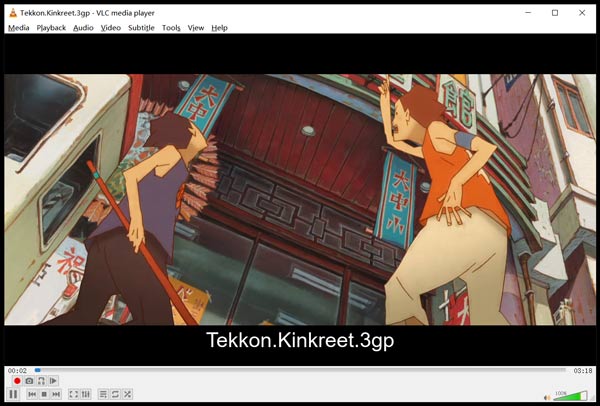The width and height of the screenshot is (600, 406).
Task: Mute audio via the speaker icon
Action: pyautogui.click(x=547, y=398)
